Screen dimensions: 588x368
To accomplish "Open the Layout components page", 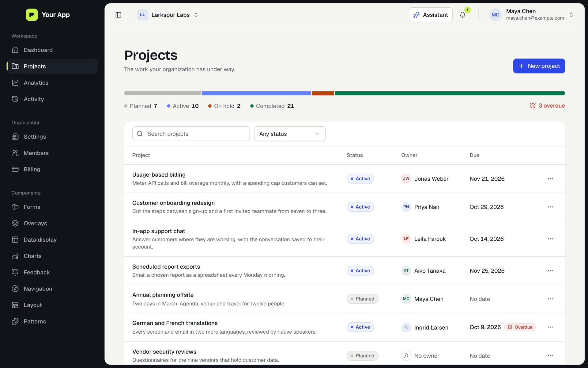I will (x=52, y=305).
